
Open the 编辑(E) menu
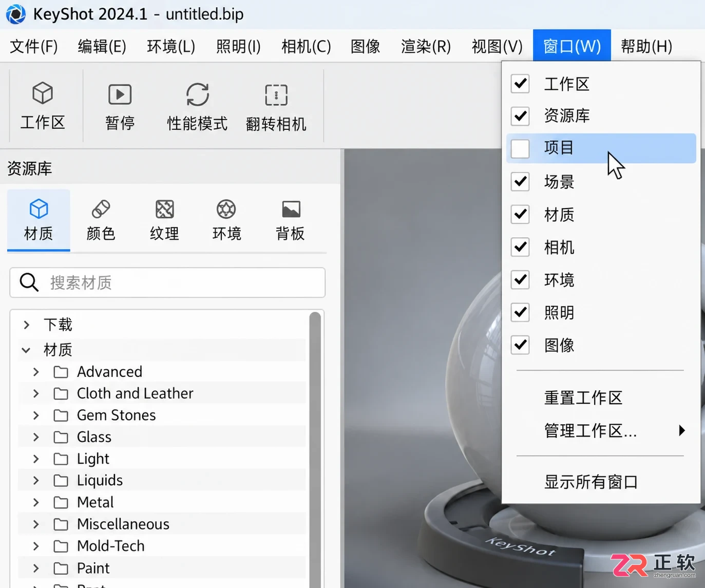pos(102,46)
